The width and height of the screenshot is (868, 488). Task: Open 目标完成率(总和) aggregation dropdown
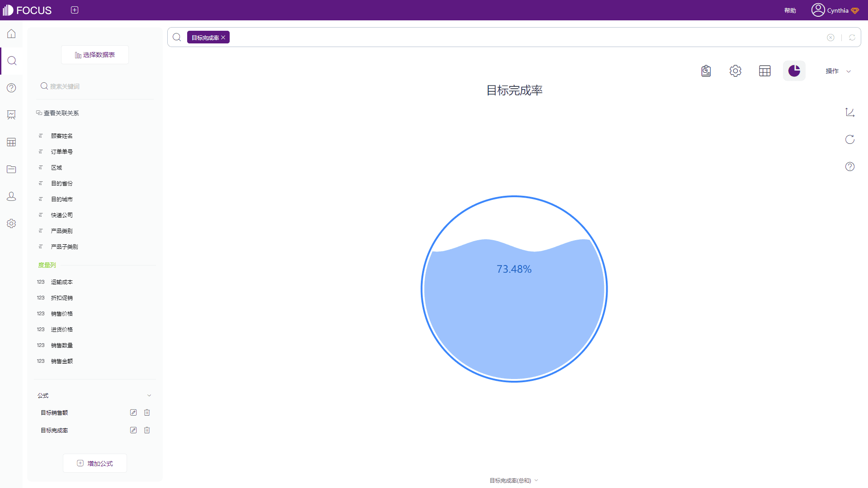click(514, 480)
